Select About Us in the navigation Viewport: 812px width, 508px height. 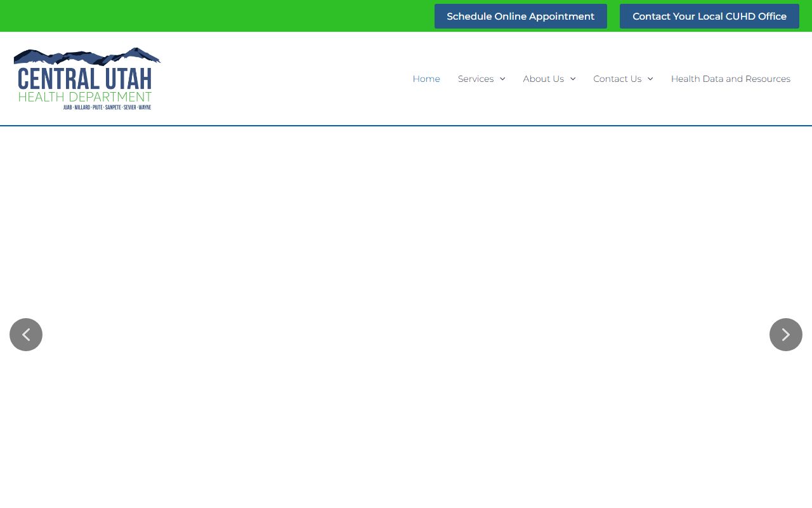(x=543, y=79)
